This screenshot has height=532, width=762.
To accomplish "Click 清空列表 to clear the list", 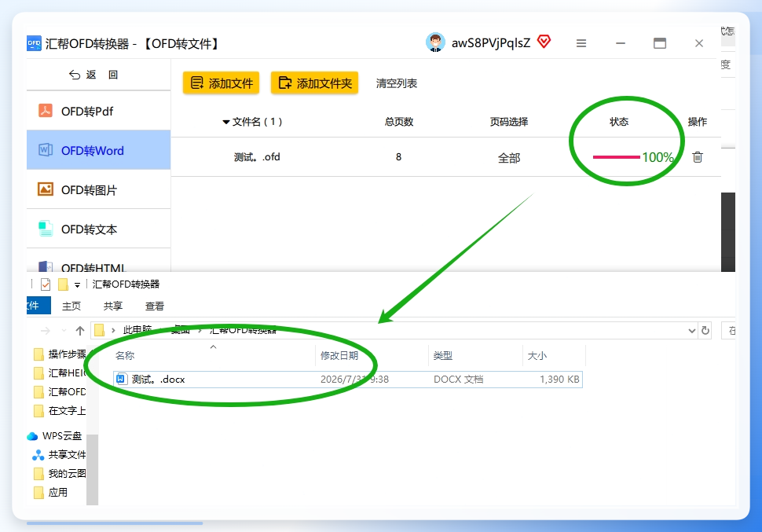I will tap(397, 83).
